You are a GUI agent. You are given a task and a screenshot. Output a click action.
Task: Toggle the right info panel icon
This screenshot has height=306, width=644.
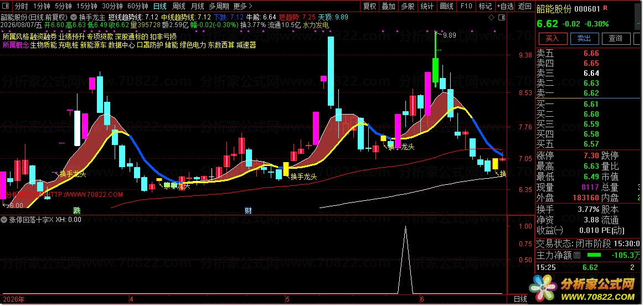[x=502, y=17]
